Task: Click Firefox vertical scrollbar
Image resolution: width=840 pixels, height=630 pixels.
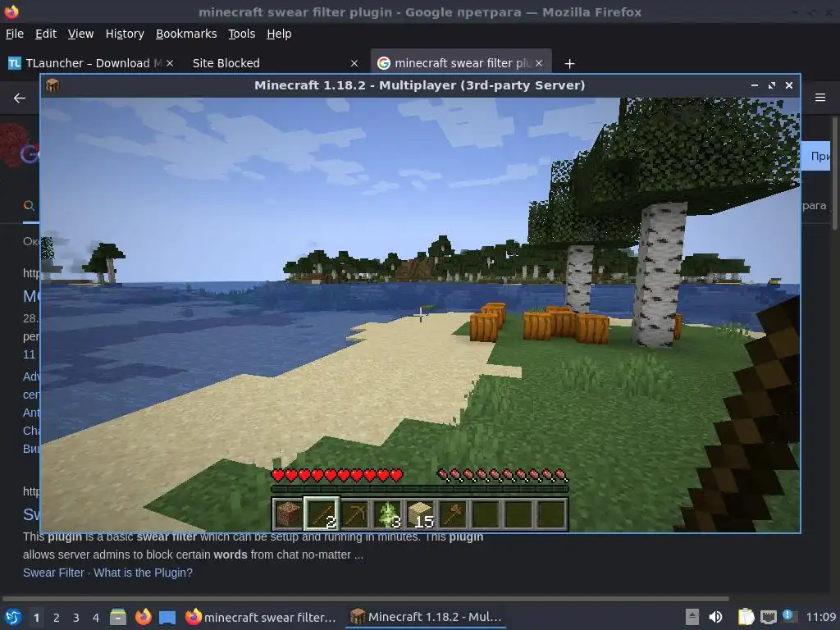Action: (x=834, y=174)
